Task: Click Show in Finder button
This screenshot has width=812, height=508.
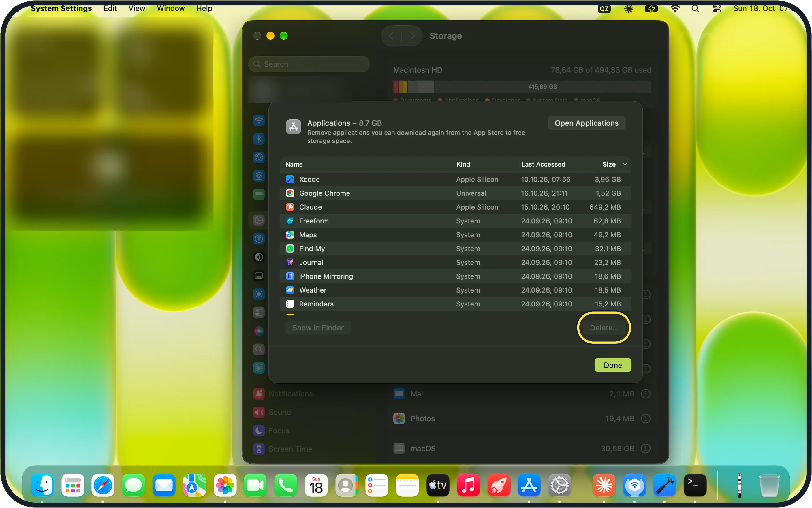Action: (318, 328)
